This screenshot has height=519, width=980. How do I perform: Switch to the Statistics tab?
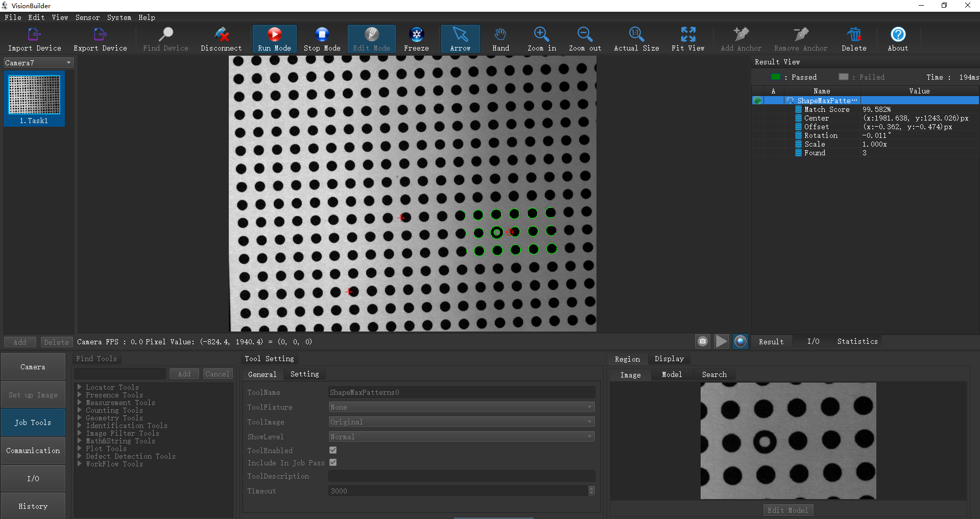click(857, 341)
